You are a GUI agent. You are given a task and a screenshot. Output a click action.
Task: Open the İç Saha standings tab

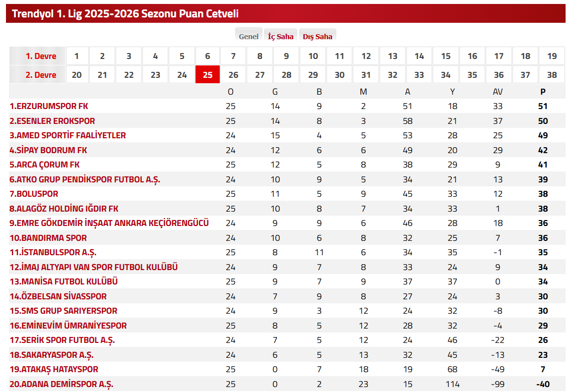pyautogui.click(x=280, y=36)
